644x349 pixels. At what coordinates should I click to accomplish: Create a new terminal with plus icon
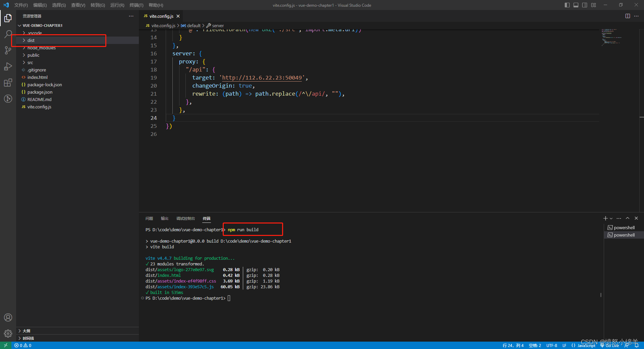coord(605,218)
